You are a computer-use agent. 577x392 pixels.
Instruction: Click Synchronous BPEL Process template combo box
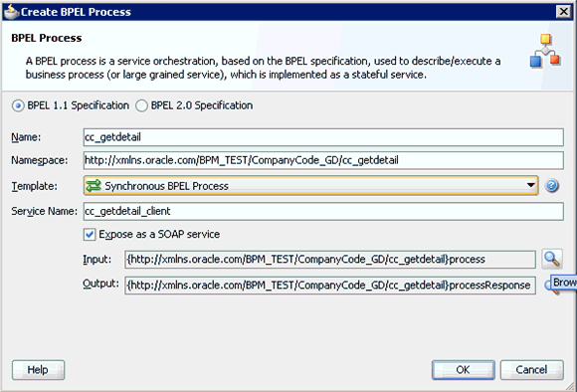[x=311, y=185]
